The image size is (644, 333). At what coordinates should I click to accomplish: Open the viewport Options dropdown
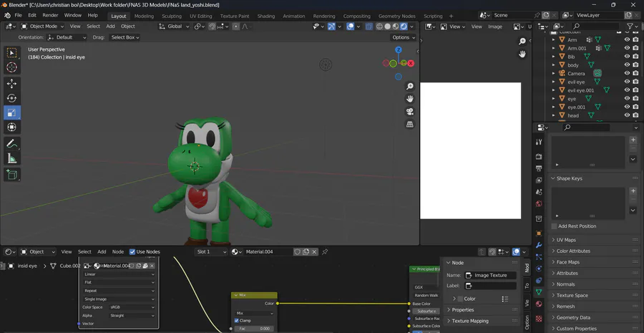pos(404,37)
